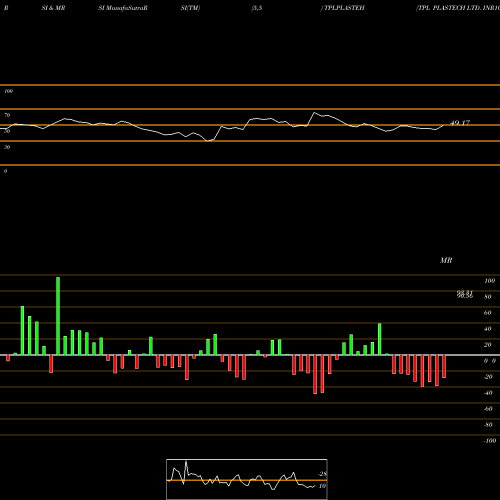500x500 pixels.
Task: Click the MR axis label '-40'
Action: (488, 393)
